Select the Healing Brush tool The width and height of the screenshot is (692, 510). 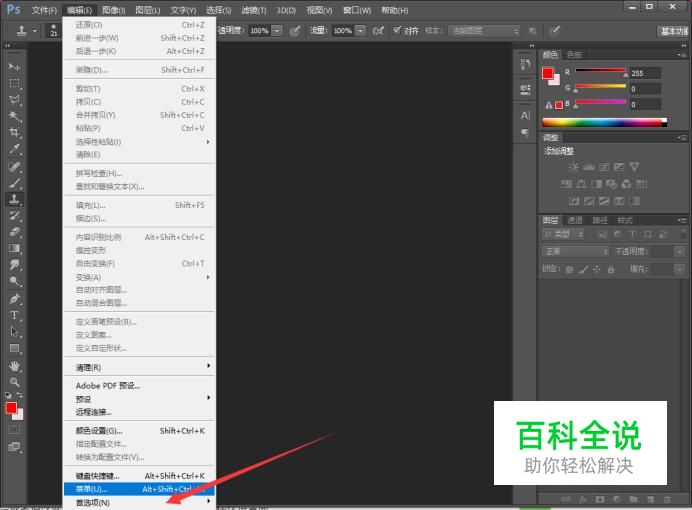click(x=14, y=167)
